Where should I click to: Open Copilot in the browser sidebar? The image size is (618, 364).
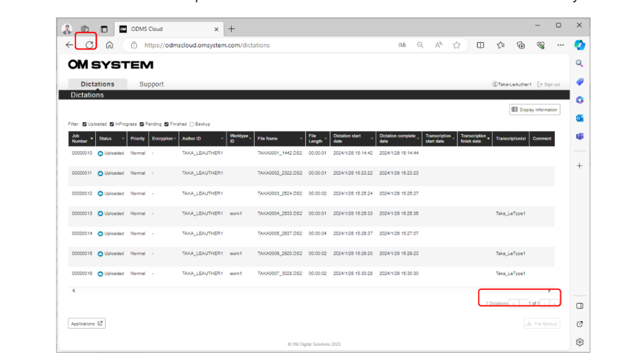[579, 43]
